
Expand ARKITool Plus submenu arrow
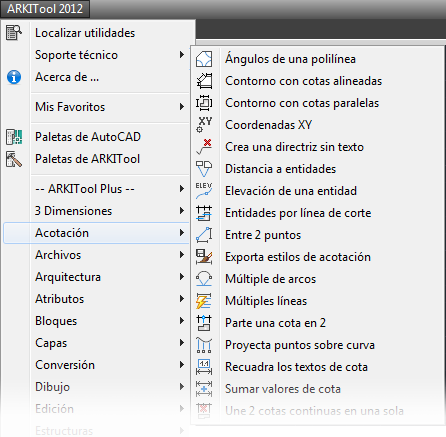tap(182, 189)
